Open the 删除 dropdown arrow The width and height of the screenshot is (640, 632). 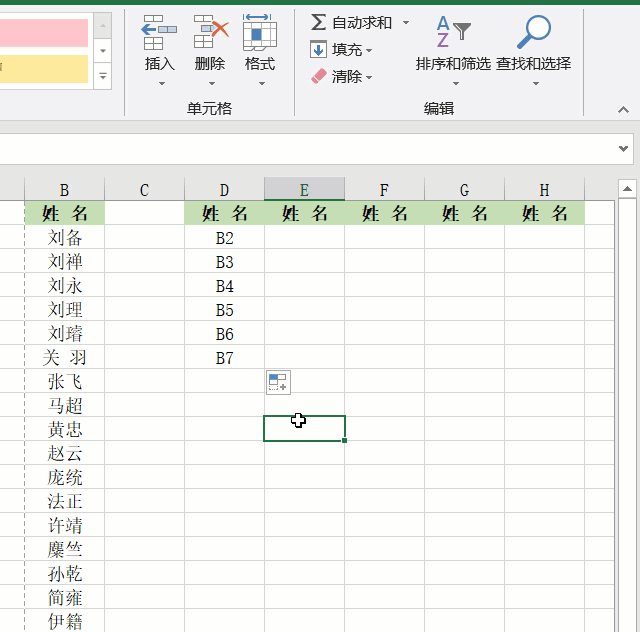pyautogui.click(x=211, y=83)
